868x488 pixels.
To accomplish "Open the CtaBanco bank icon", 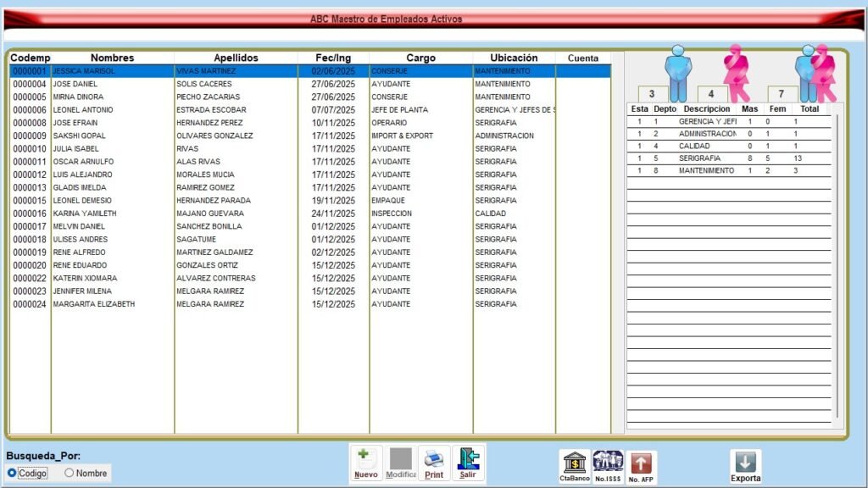I will pos(575,463).
